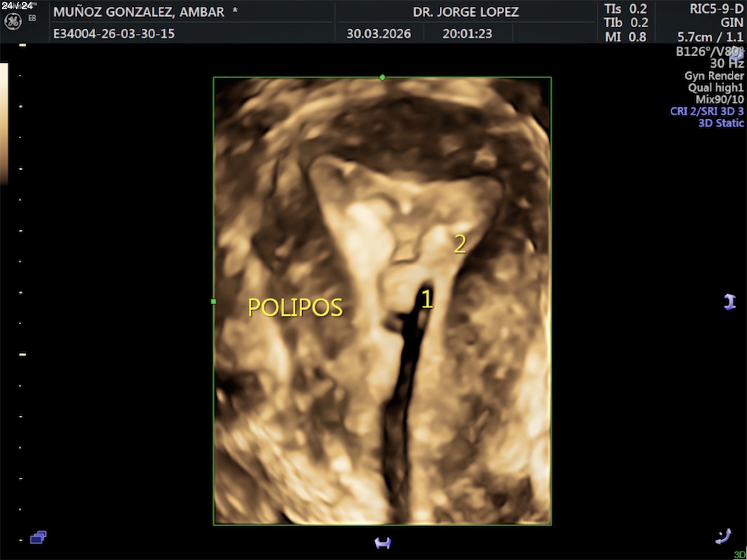Screen dimensions: 747x560
Task: Open the Gyn Render preset setting
Action: click(714, 76)
